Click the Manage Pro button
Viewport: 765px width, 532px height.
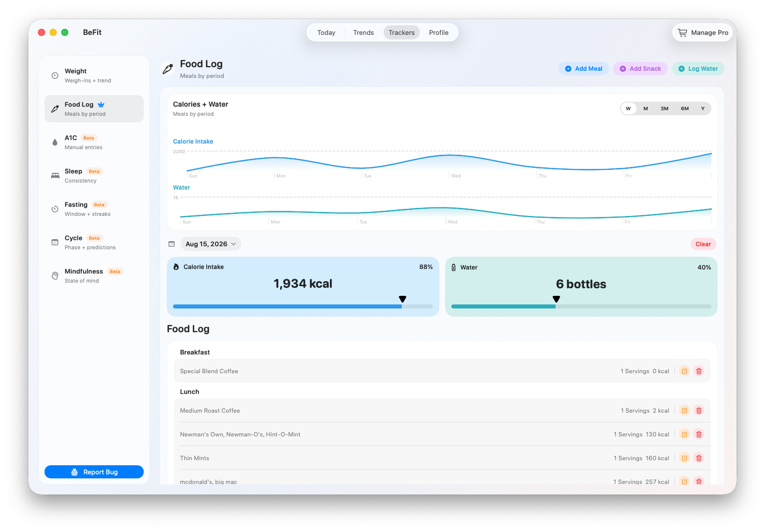tap(703, 32)
